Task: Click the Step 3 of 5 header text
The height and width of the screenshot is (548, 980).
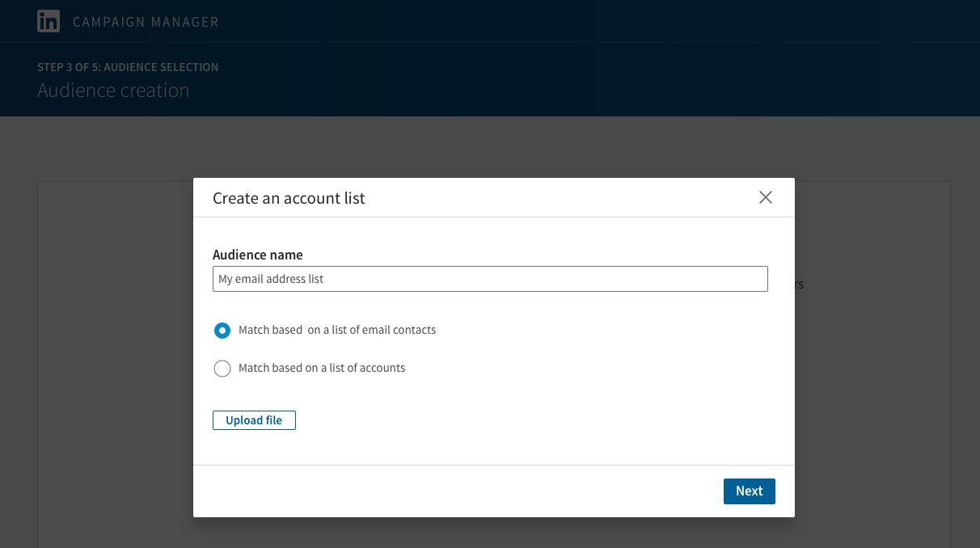Action: (128, 67)
